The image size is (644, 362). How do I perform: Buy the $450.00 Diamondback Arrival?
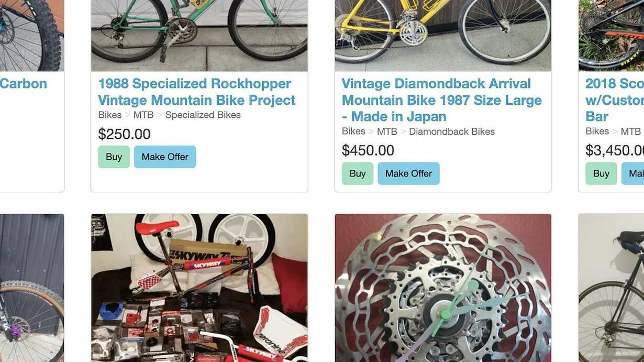point(358,173)
